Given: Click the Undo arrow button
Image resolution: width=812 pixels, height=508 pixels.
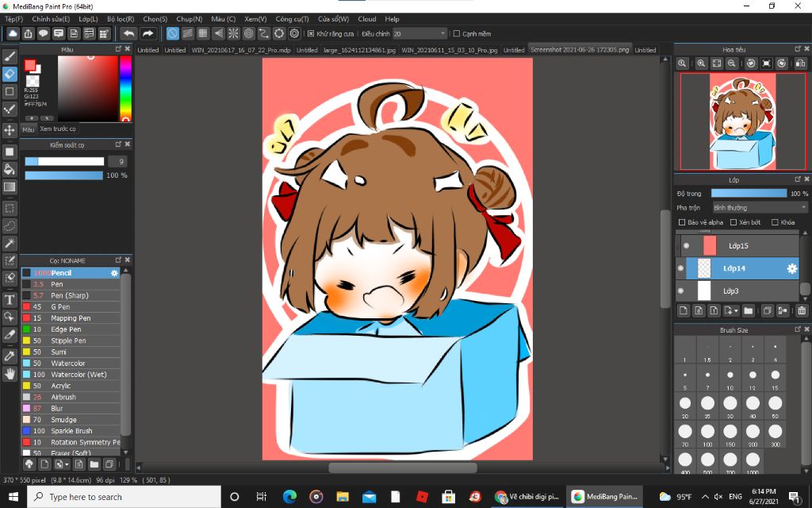Looking at the screenshot, I should [129, 33].
